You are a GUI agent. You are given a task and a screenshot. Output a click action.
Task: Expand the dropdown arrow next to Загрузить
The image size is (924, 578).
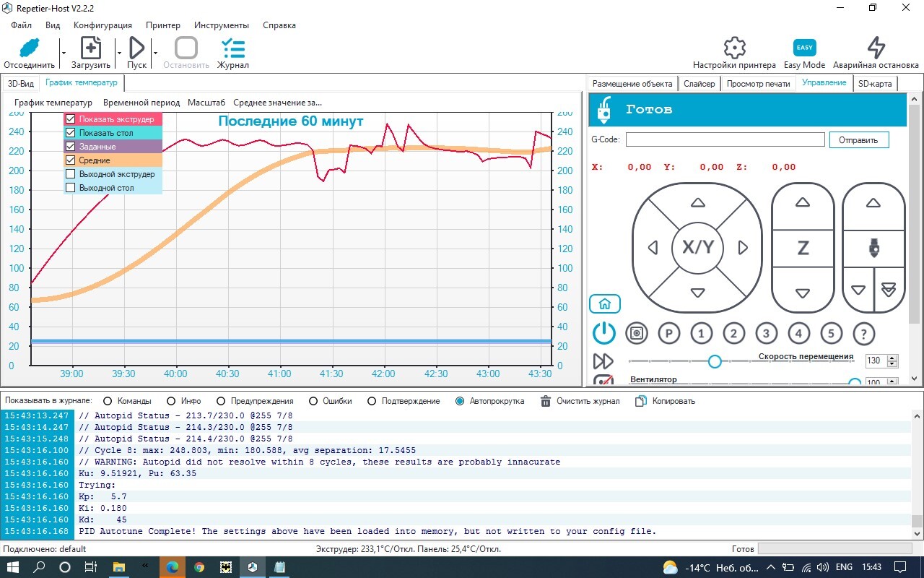pos(118,52)
